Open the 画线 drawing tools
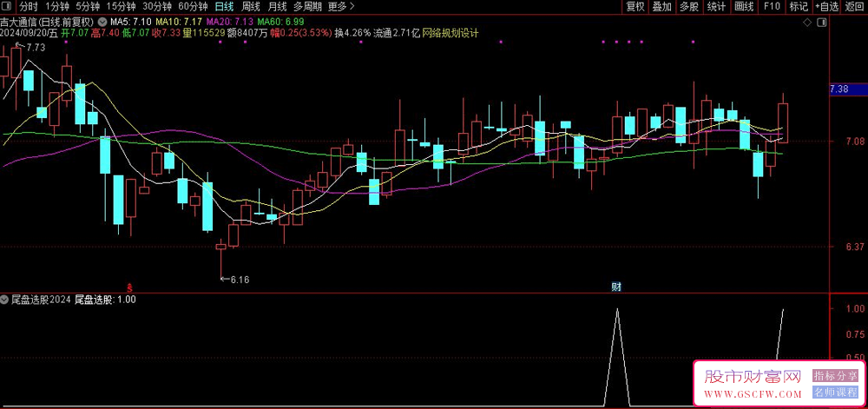 point(744,6)
